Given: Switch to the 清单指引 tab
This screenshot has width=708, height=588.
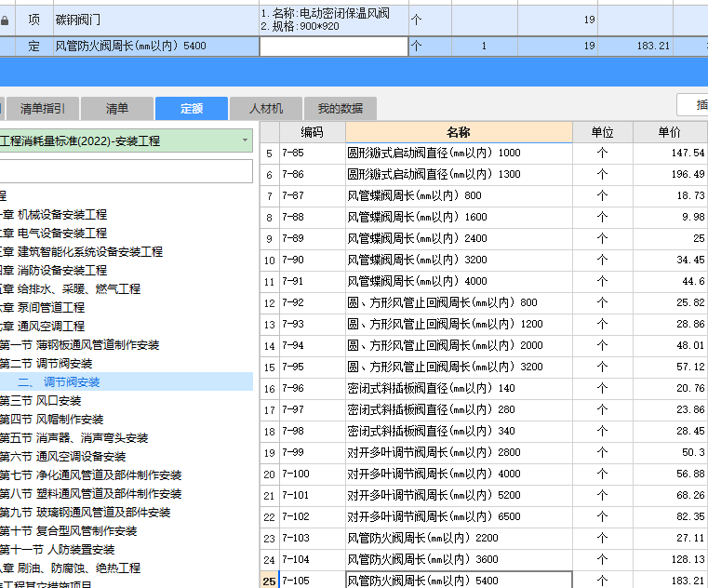Looking at the screenshot, I should (x=43, y=108).
